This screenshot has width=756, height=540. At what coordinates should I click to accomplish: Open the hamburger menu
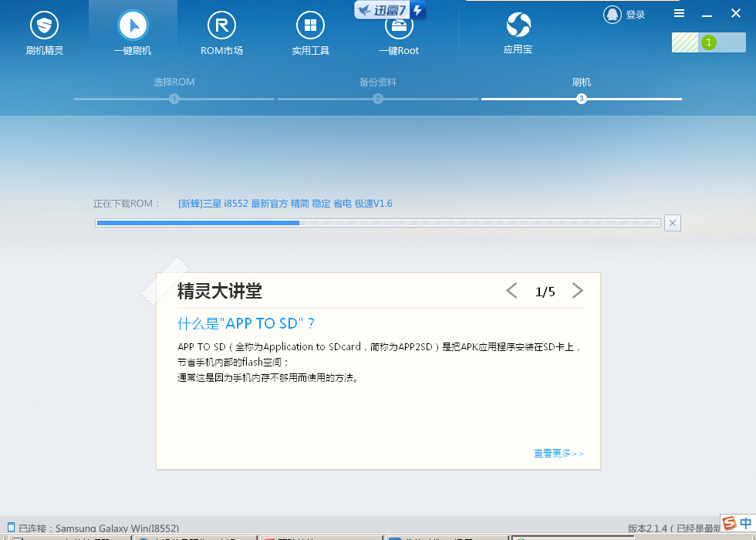click(680, 13)
